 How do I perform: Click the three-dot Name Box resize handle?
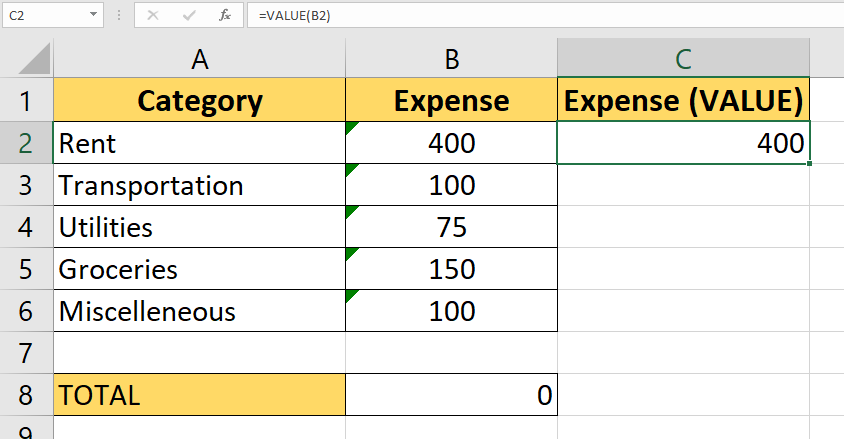120,16
